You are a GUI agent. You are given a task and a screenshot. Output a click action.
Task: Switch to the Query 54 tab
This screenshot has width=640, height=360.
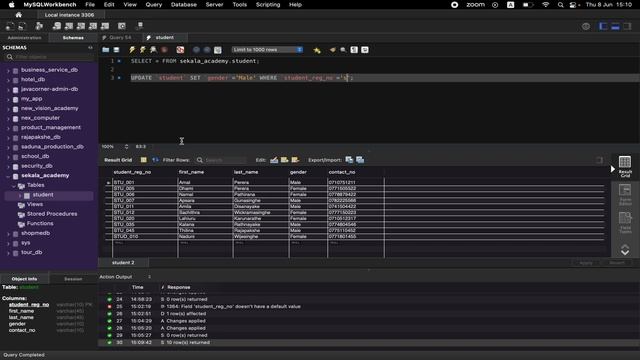click(x=120, y=38)
